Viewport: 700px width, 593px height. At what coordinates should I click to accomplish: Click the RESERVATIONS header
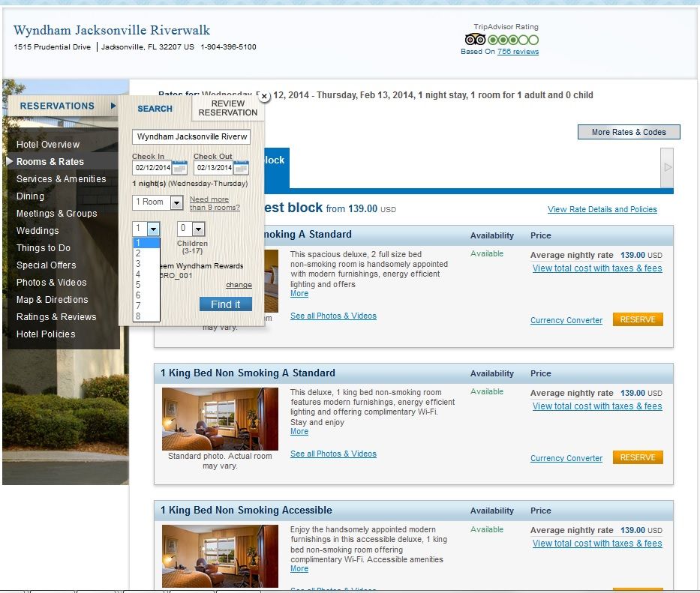pyautogui.click(x=57, y=106)
